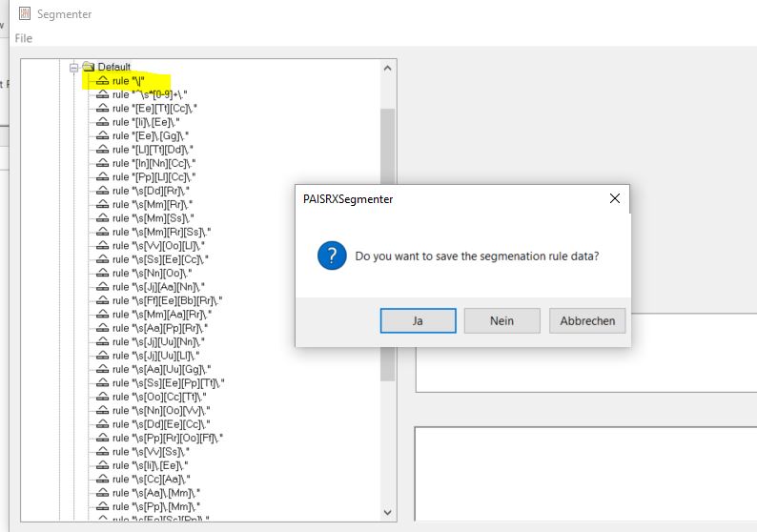Click icon of rule "\s[Ff][Ee][Bb][Rr]\."
The width and height of the screenshot is (757, 532).
(103, 300)
